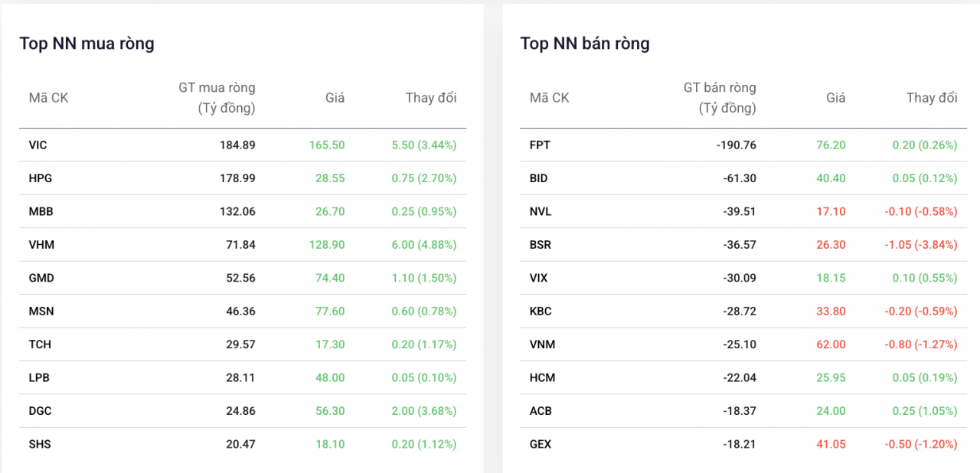The height and width of the screenshot is (473, 980).
Task: Click the VNM stock symbol
Action: tap(542, 344)
